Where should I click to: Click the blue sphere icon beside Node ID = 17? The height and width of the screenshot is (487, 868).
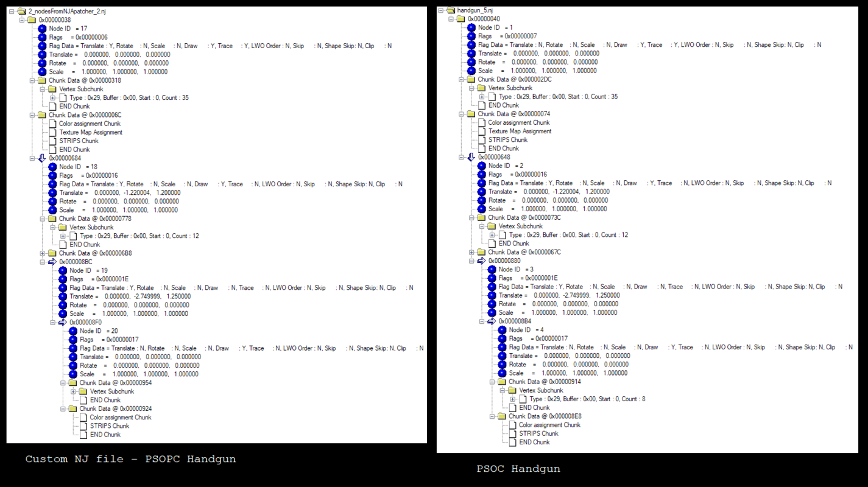(42, 29)
